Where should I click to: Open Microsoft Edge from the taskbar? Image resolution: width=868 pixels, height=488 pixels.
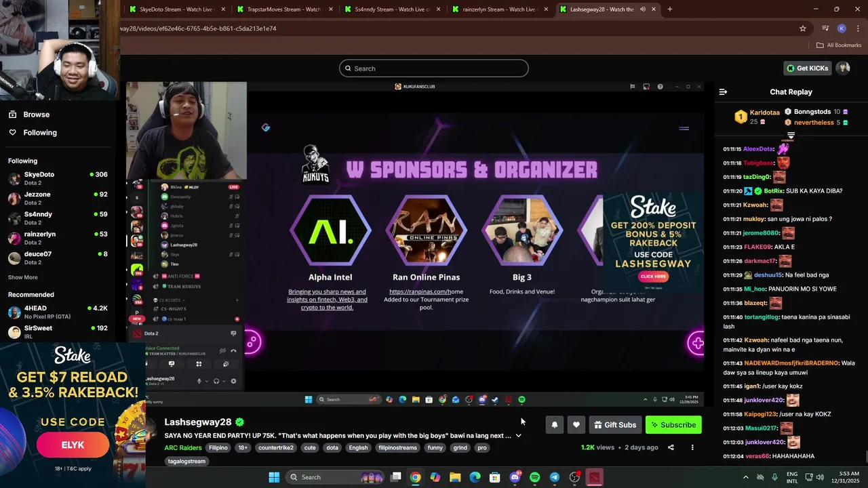tap(475, 477)
